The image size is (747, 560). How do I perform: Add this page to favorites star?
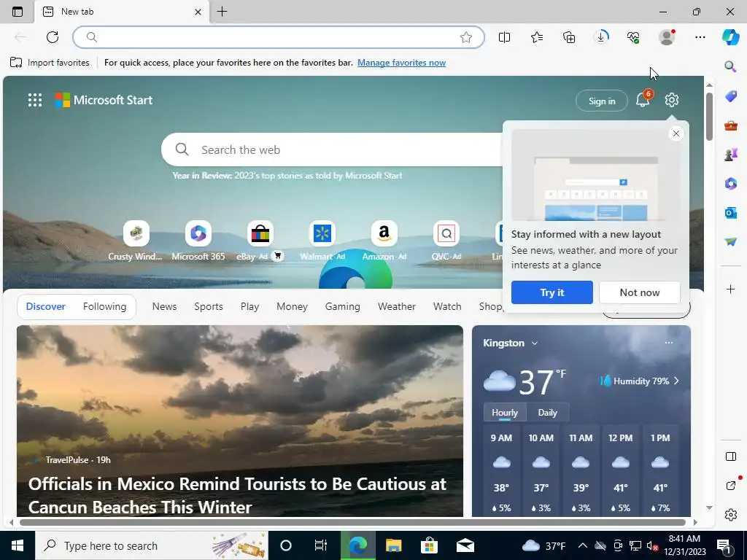[x=466, y=37]
